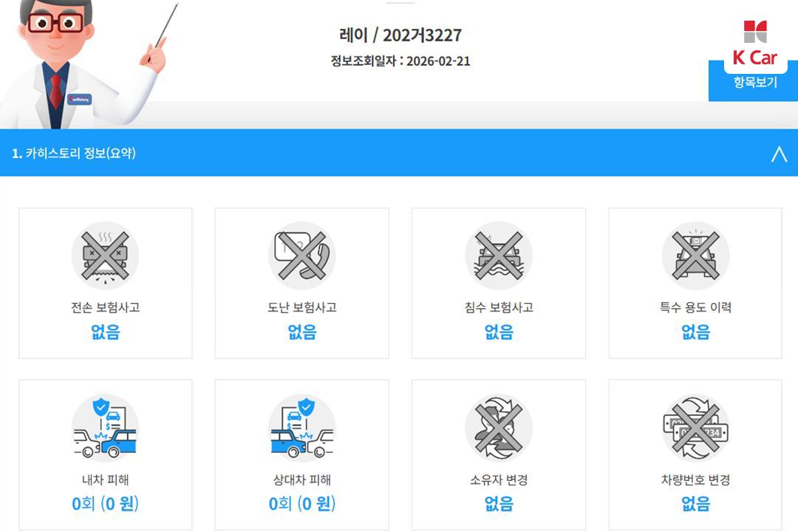Click the 소유자 변경 crossed-out icon
798x532 pixels.
click(x=499, y=428)
